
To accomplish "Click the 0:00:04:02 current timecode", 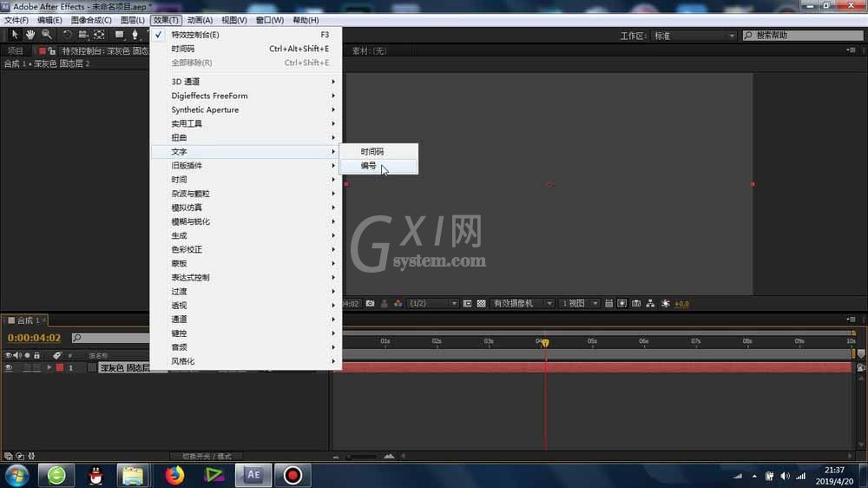I will 35,337.
